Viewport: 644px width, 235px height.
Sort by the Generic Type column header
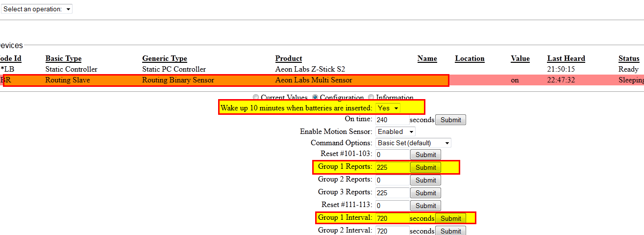click(x=165, y=58)
